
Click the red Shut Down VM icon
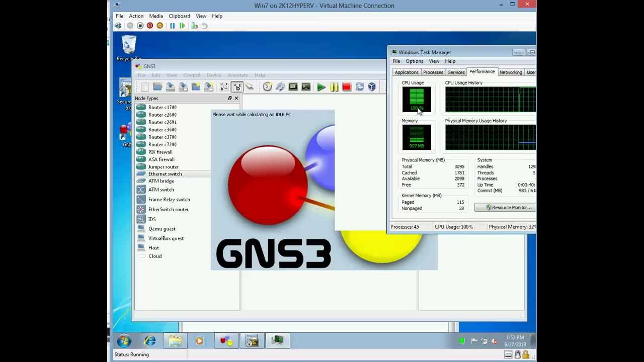click(150, 26)
